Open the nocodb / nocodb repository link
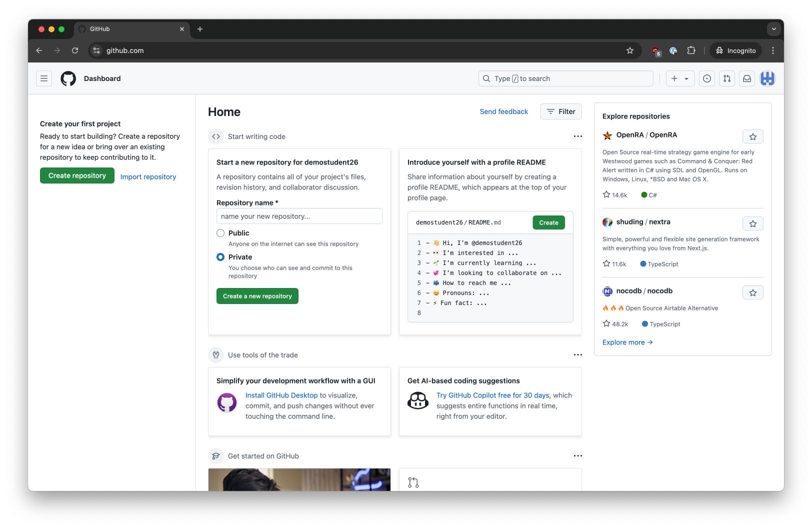812x528 pixels. coord(644,291)
